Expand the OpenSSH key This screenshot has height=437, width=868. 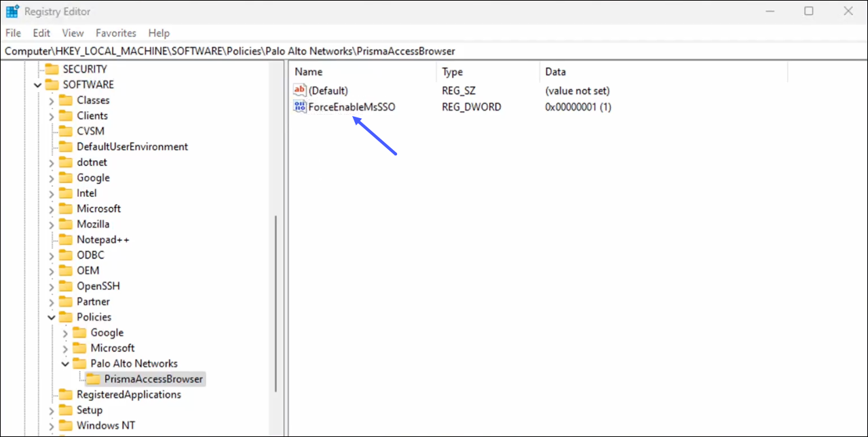[51, 286]
